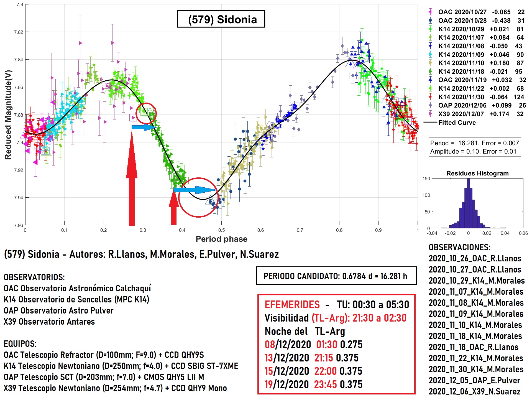
Task: Select legend entry K14 2020/11/18 -0.021
Action: (476, 72)
